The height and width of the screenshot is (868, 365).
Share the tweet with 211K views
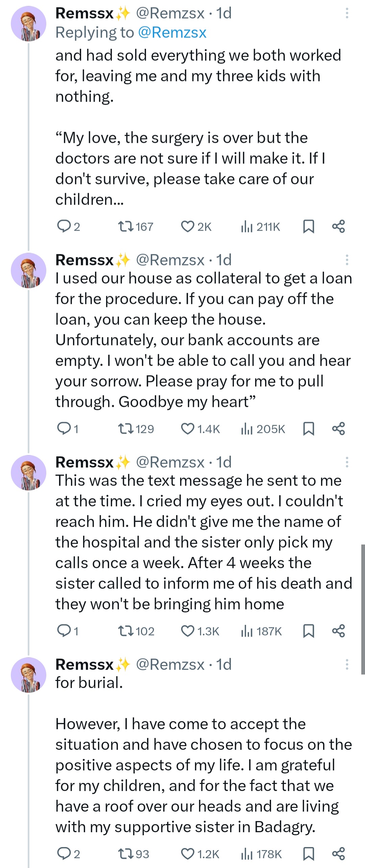tap(338, 227)
